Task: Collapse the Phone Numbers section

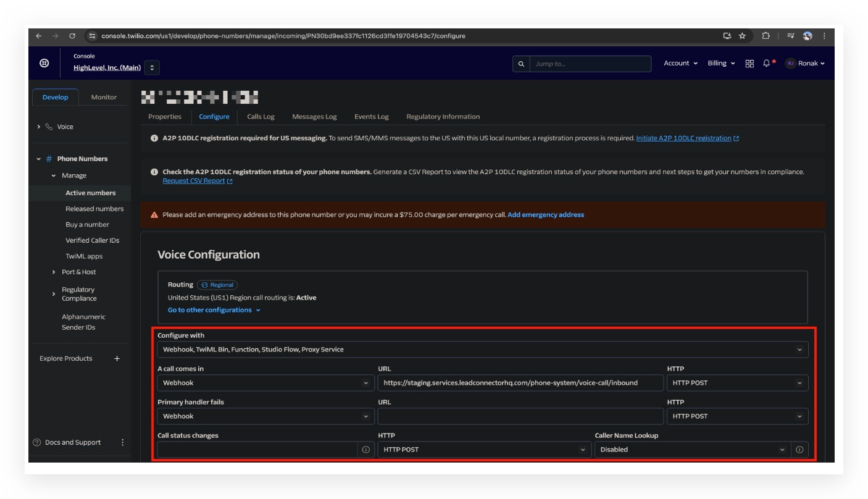Action: (x=38, y=159)
